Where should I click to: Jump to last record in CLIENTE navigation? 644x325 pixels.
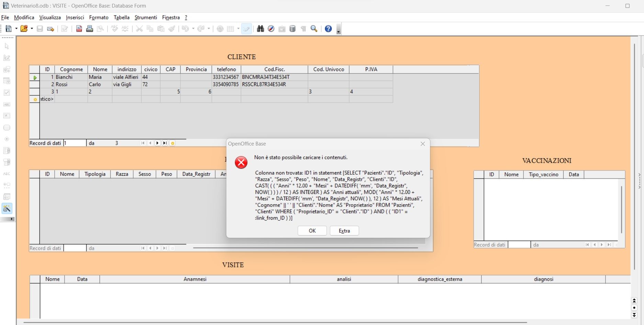click(x=165, y=143)
